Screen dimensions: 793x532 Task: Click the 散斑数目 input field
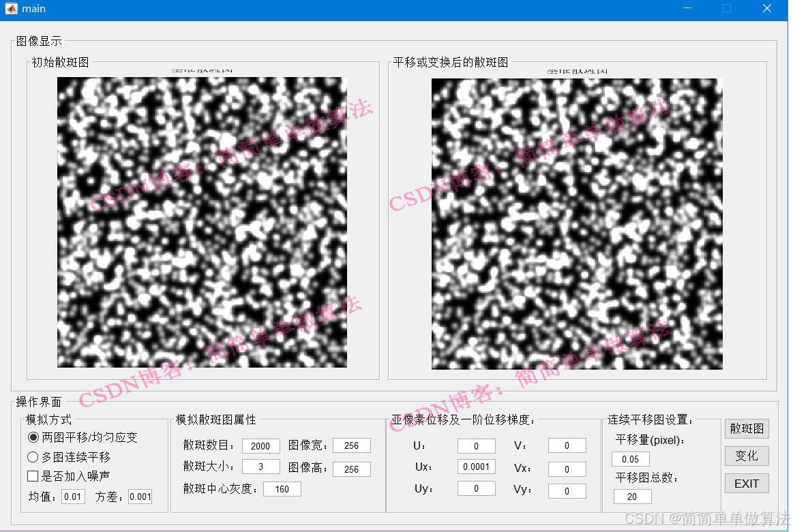point(261,445)
